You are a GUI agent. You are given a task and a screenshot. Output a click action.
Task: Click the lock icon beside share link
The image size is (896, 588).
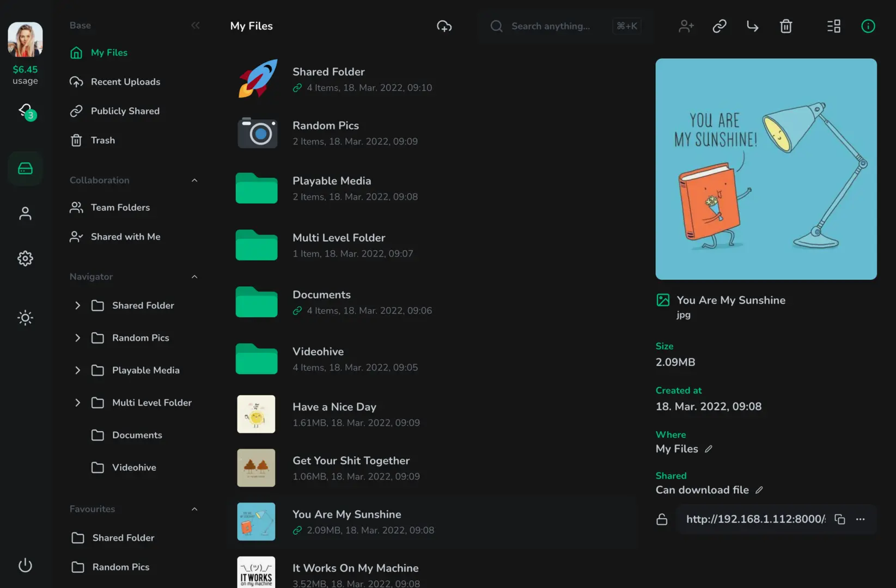[662, 519]
